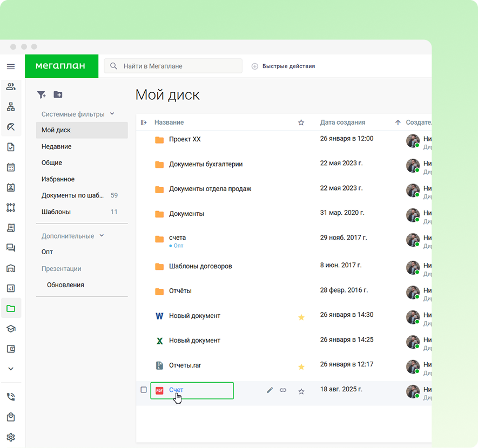Open the business processes sidebar icon
Screen dimensions: 478x448
[11, 207]
